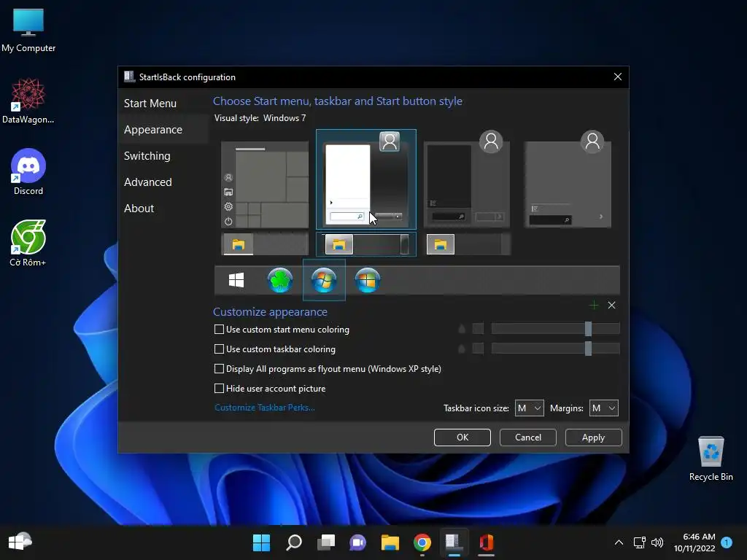Close the StartIsBack configuration window
The width and height of the screenshot is (747, 560).
point(618,77)
